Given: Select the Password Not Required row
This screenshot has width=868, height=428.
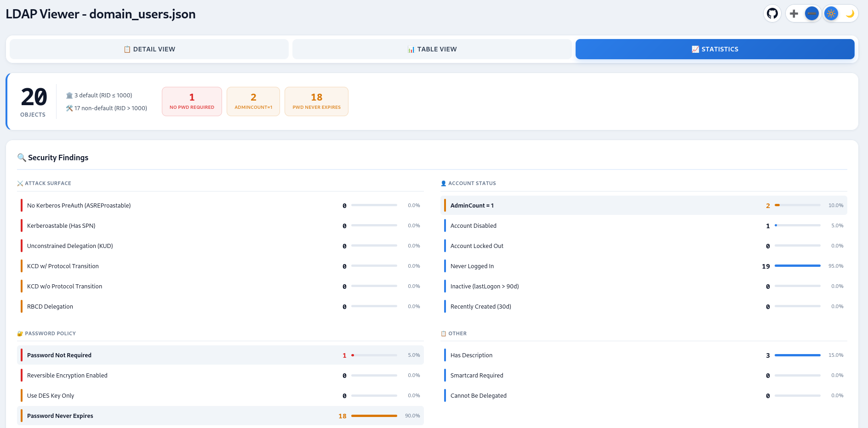Looking at the screenshot, I should pos(220,355).
